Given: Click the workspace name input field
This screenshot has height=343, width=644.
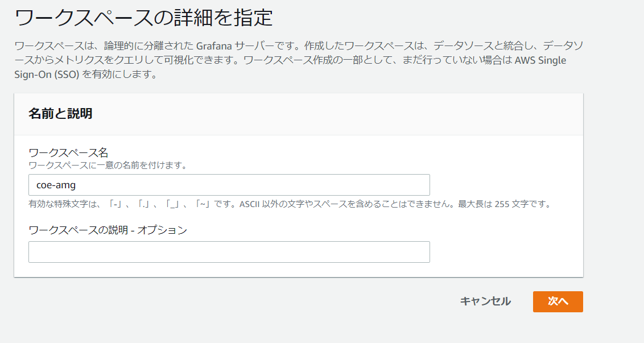Looking at the screenshot, I should click(229, 185).
